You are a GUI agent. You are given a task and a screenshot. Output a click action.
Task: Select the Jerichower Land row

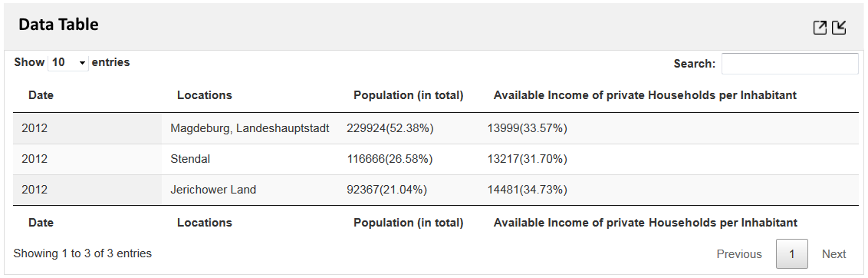[436, 190]
